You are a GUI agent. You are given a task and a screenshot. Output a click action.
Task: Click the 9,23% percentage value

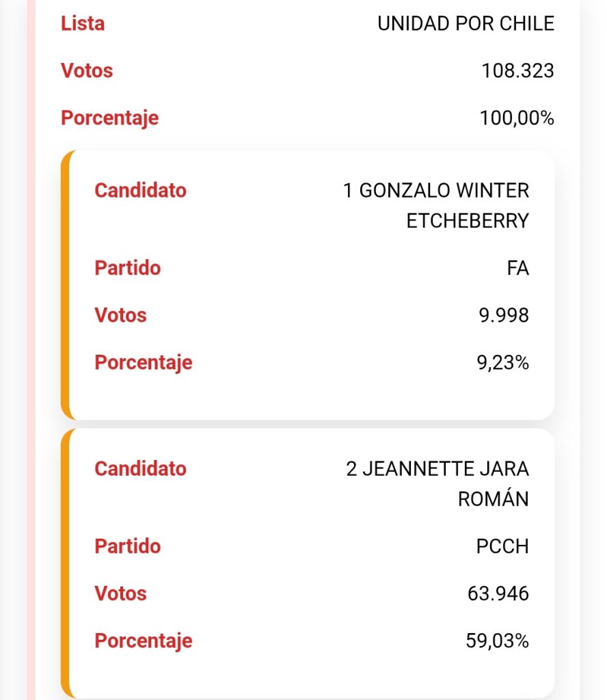(x=503, y=363)
